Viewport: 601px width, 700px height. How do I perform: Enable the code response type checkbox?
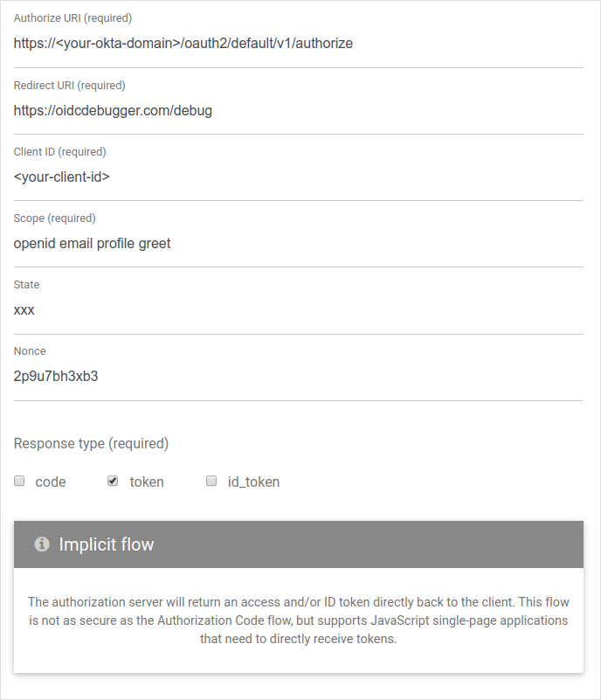click(19, 481)
